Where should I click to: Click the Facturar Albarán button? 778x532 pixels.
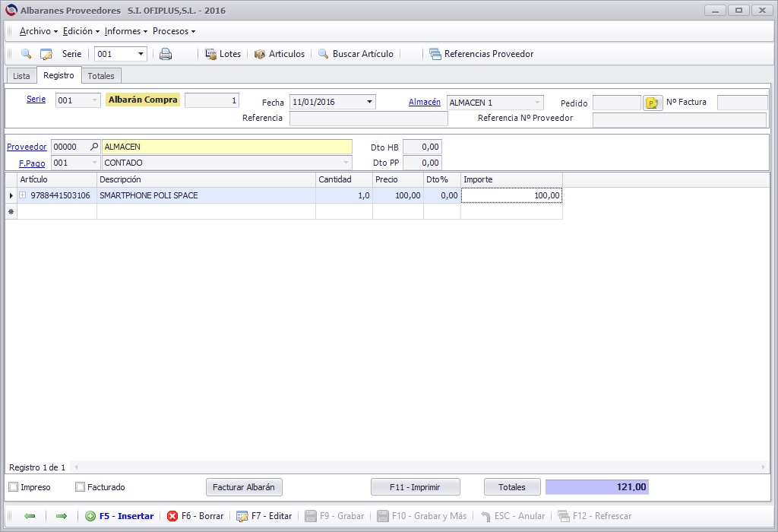click(x=244, y=487)
